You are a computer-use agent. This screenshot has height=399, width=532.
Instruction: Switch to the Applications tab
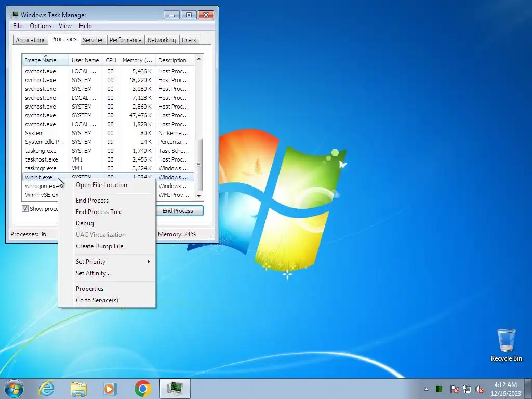click(x=31, y=40)
